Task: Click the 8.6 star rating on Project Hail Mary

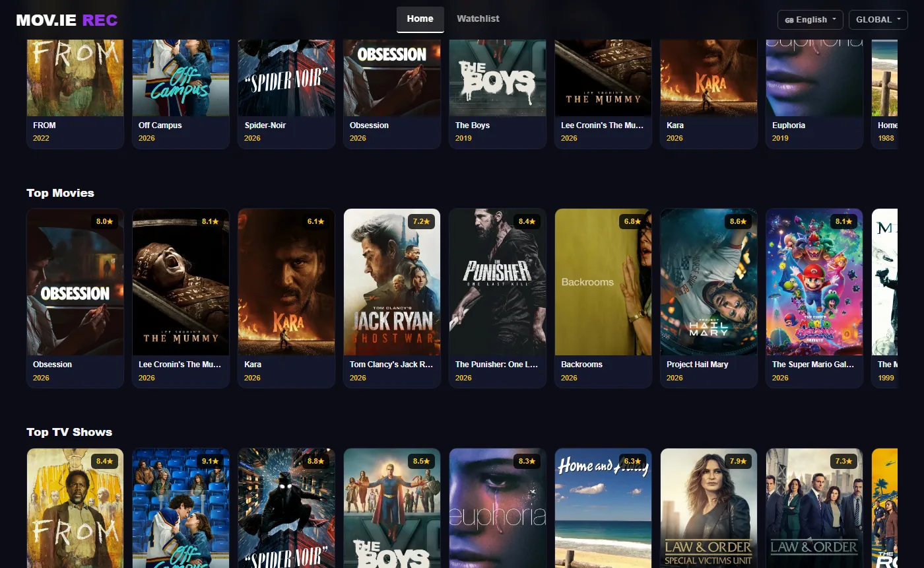Action: [738, 221]
